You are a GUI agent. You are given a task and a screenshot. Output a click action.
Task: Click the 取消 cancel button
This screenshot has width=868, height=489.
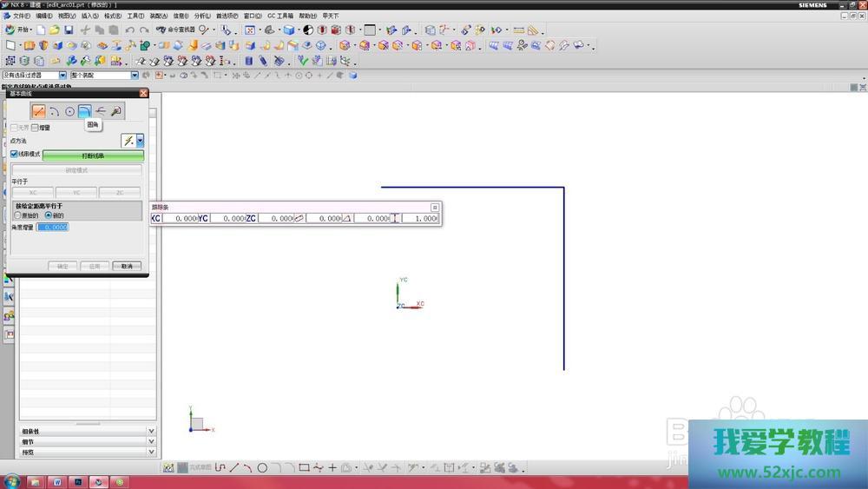127,266
